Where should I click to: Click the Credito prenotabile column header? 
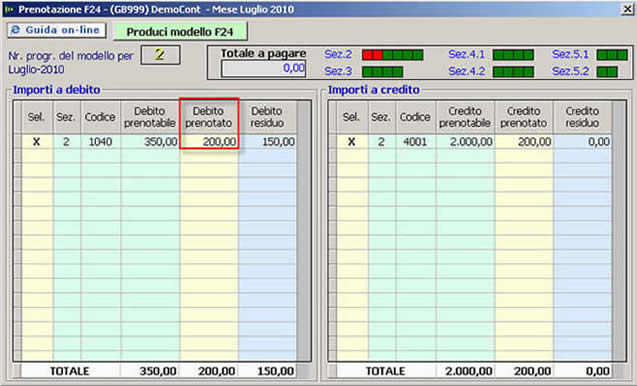(x=465, y=117)
